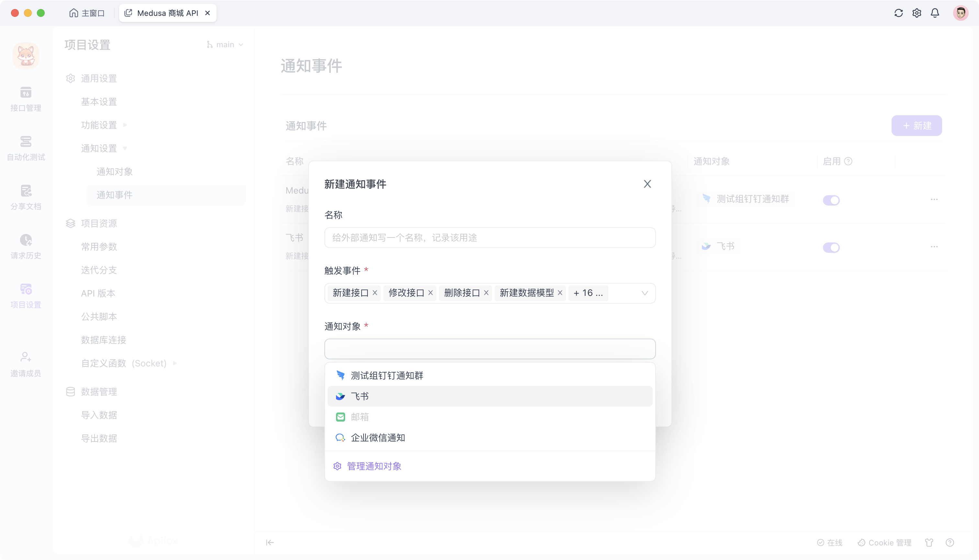Screen dimensions: 979x560
Task: Disable the 测试组钉钉通知群 enable toggle
Action: coord(831,200)
